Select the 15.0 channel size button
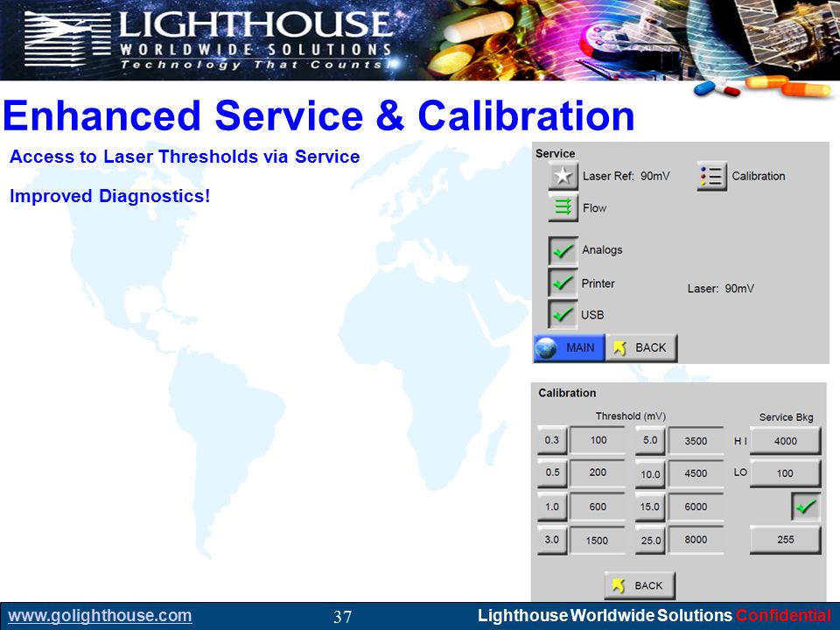840x630 pixels. (x=650, y=507)
